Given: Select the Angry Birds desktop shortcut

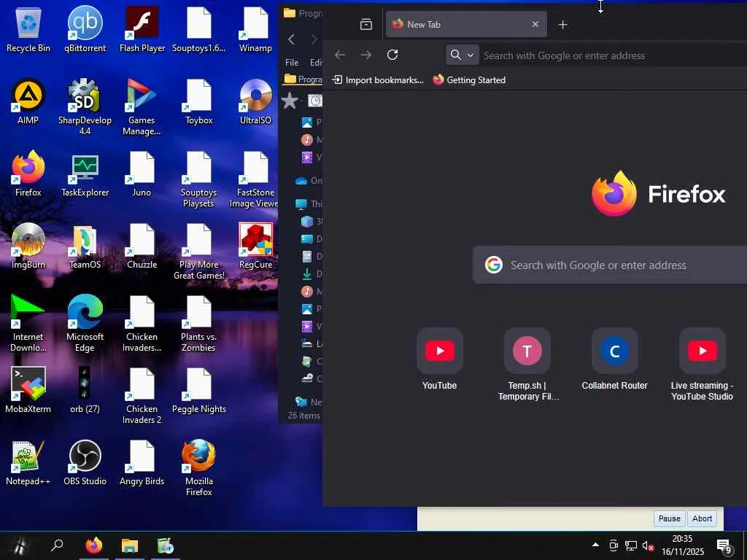Looking at the screenshot, I should (x=142, y=462).
